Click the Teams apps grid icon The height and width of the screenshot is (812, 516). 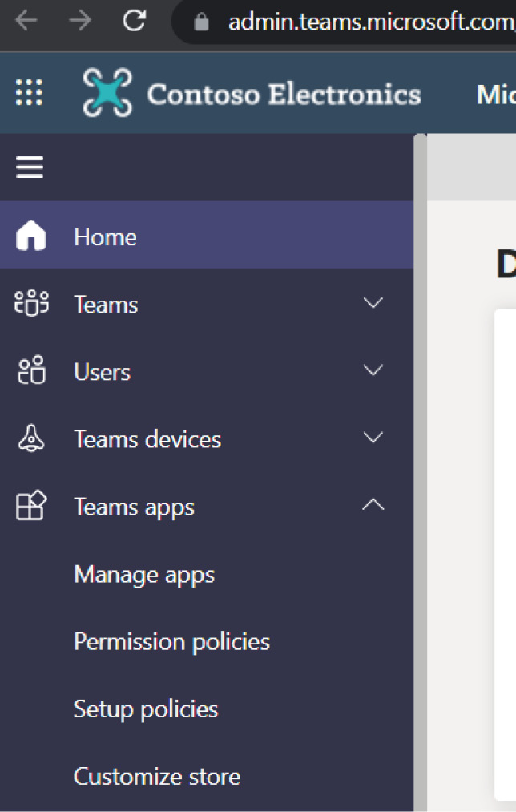[31, 506]
